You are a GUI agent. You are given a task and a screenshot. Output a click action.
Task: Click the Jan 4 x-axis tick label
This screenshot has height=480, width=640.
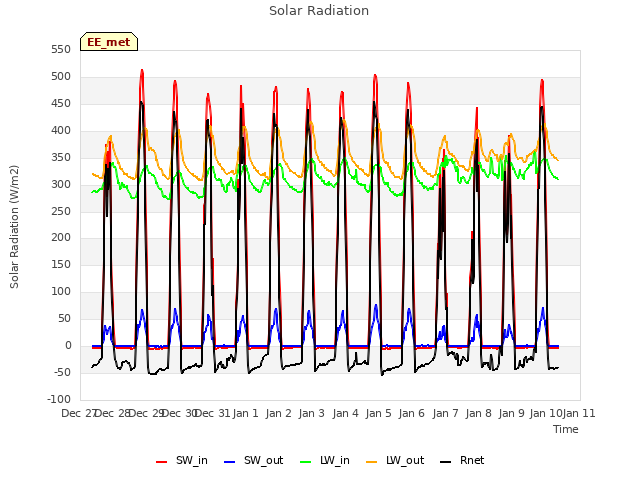tap(346, 413)
